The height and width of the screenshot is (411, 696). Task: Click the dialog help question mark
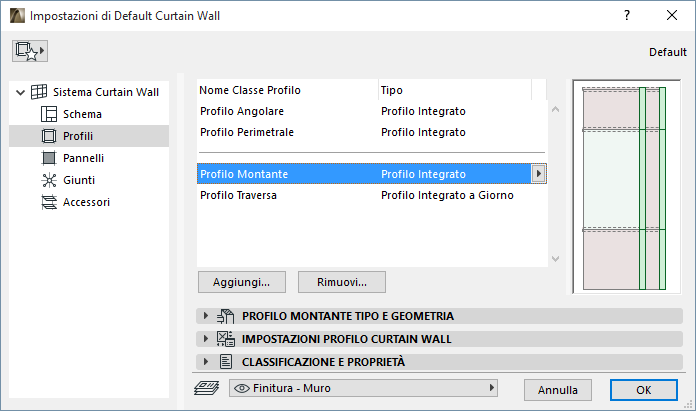tap(627, 16)
